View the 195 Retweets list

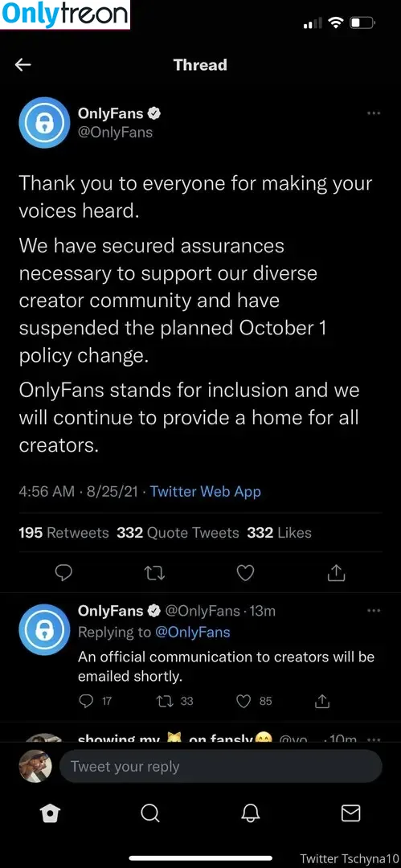(x=63, y=533)
